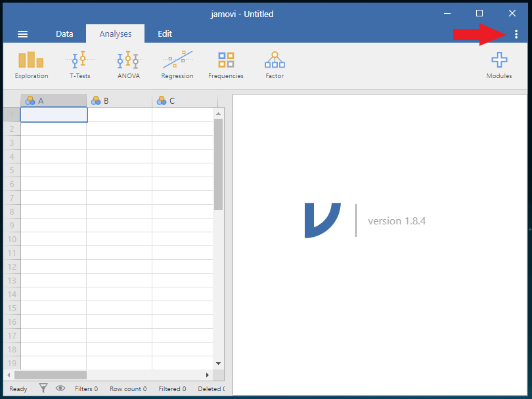Image resolution: width=532 pixels, height=399 pixels.
Task: Toggle the eye visibility icon in status bar
Action: [x=60, y=388]
